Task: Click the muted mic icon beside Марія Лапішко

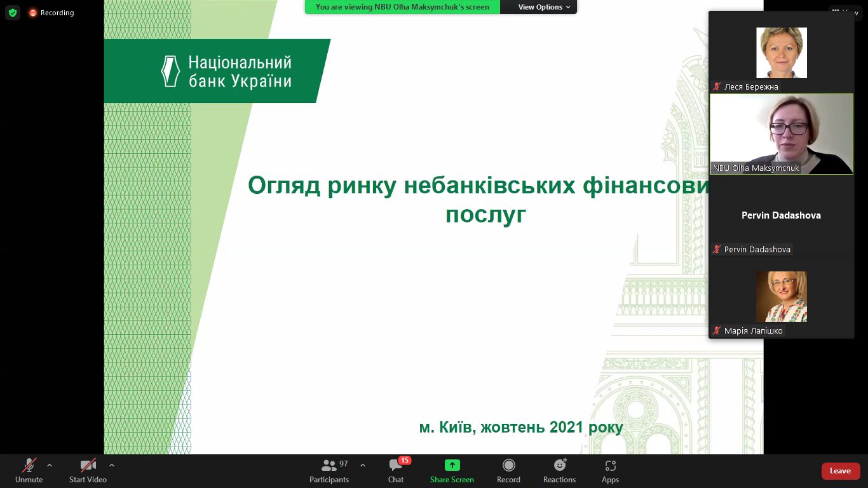Action: [x=717, y=331]
